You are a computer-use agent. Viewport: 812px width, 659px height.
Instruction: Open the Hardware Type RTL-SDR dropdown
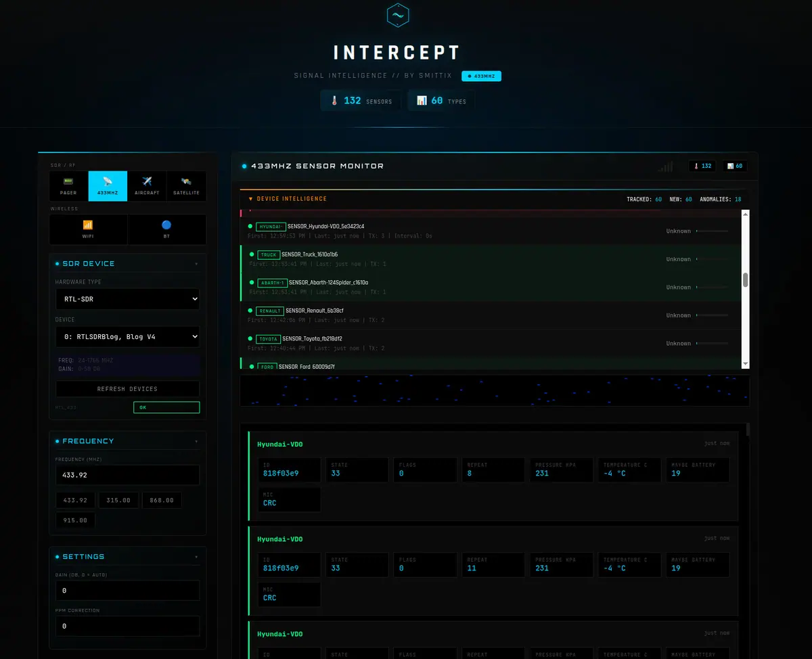click(128, 298)
